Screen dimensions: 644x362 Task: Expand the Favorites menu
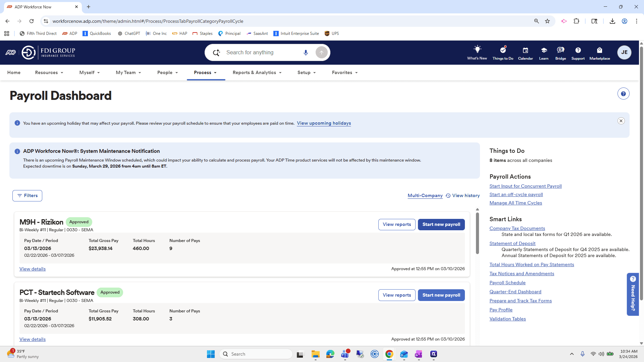click(345, 73)
